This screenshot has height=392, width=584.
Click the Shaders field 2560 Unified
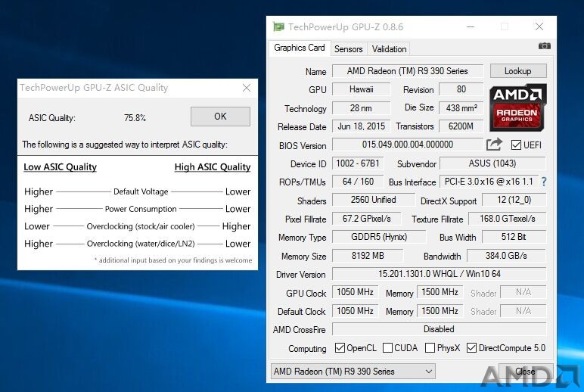click(x=374, y=200)
